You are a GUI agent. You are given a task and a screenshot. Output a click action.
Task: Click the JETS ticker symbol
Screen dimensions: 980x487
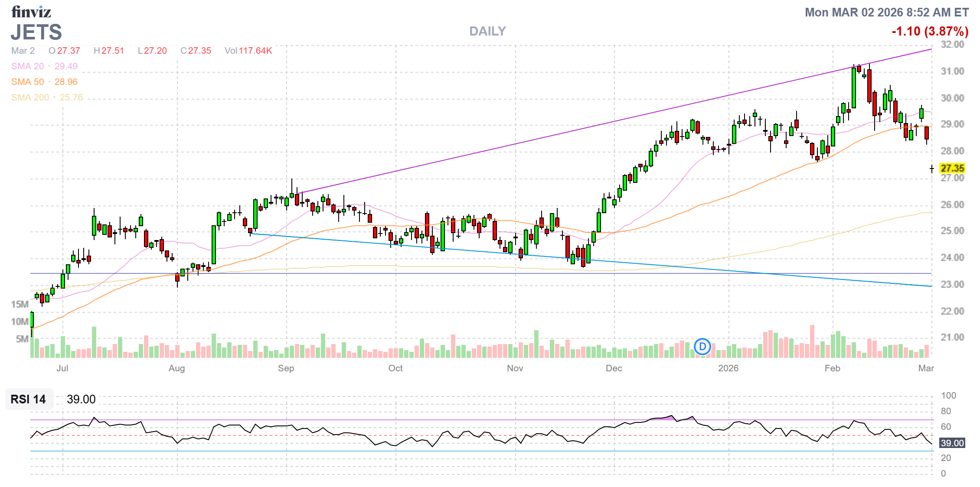[x=36, y=32]
